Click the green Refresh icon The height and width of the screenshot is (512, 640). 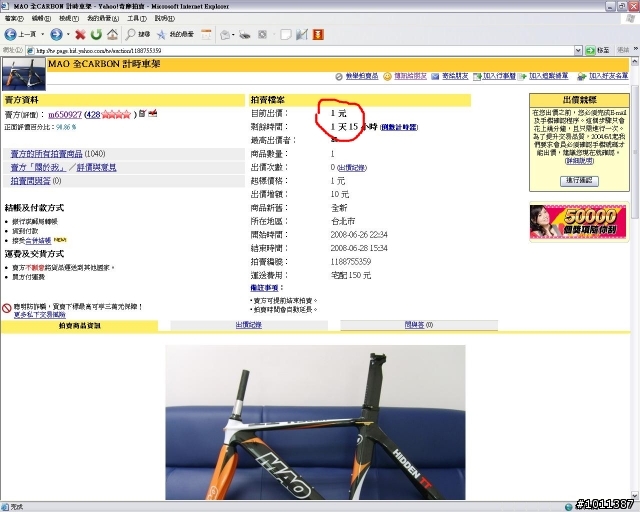(96, 35)
